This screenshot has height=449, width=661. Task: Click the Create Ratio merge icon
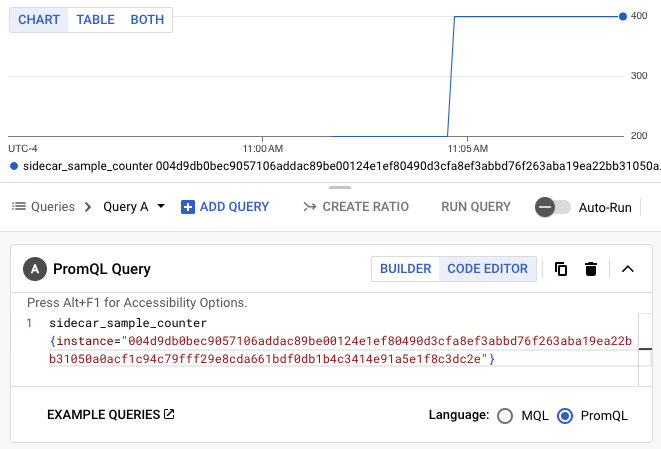(310, 207)
